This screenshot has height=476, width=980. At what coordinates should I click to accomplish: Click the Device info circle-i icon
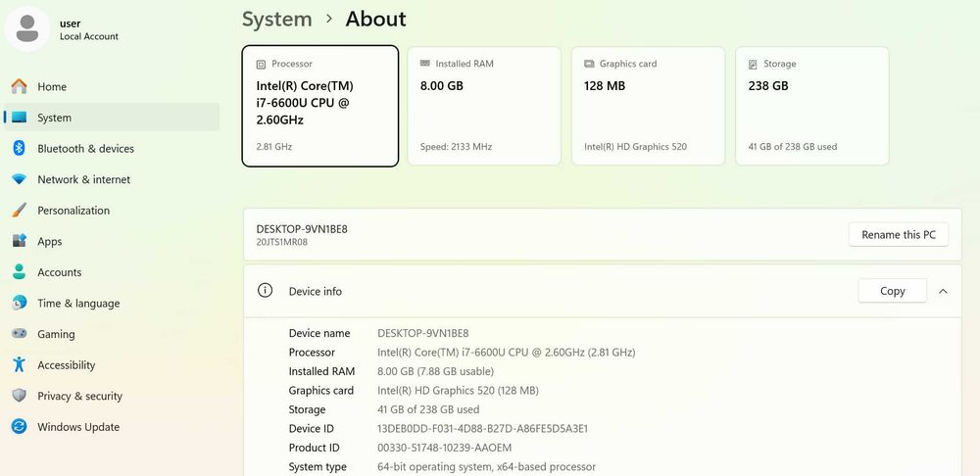coord(265,291)
